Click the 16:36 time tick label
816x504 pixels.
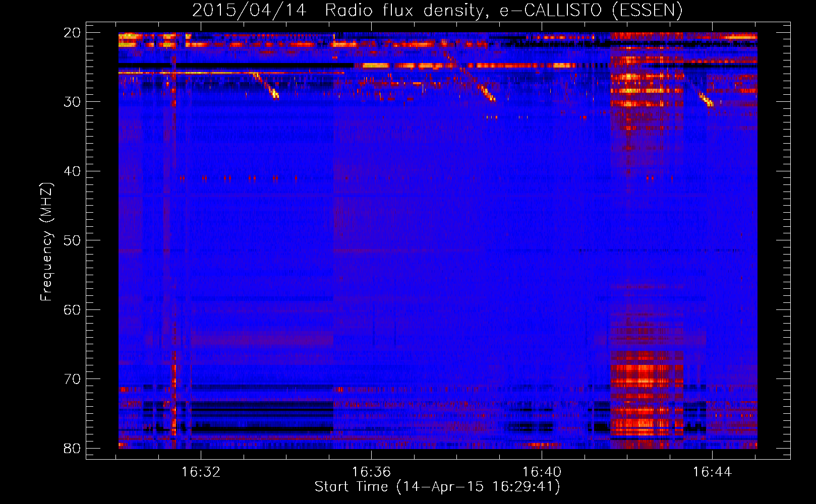pyautogui.click(x=371, y=472)
